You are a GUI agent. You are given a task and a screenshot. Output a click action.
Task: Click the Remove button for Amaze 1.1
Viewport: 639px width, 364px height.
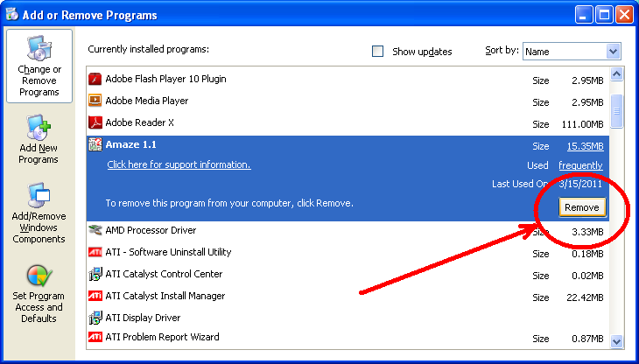click(x=581, y=207)
